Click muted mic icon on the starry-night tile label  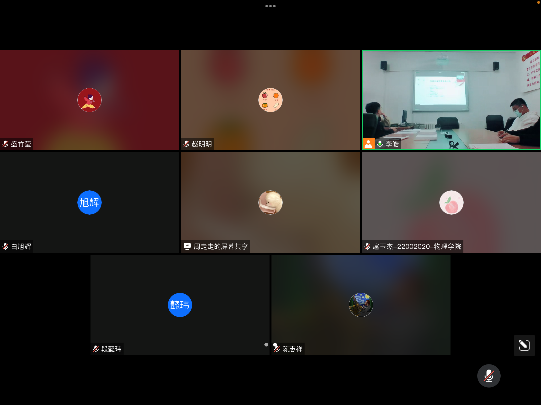pyautogui.click(x=277, y=348)
